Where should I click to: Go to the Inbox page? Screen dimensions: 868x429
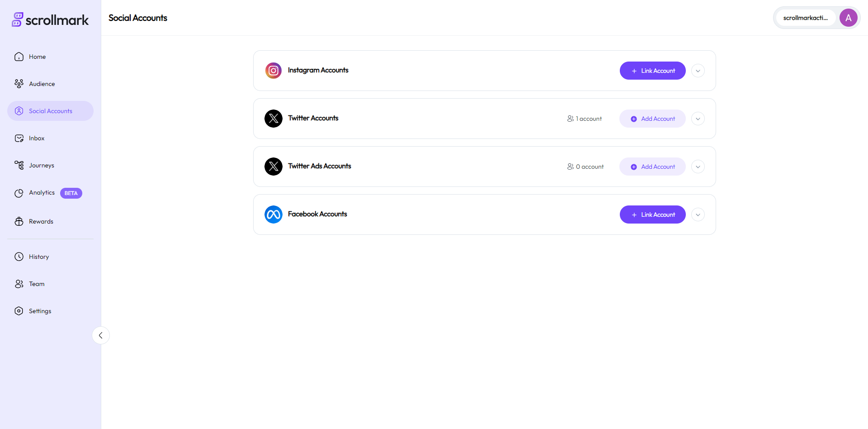point(37,138)
